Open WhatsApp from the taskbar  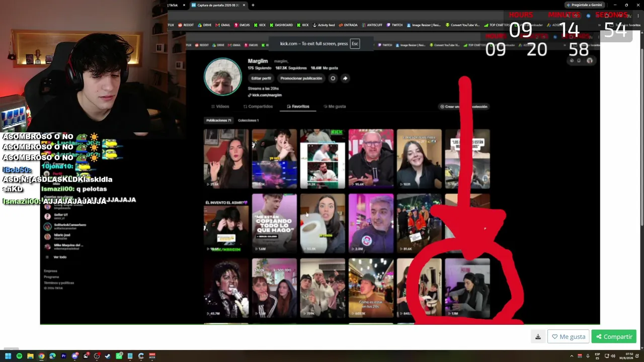[119, 356]
